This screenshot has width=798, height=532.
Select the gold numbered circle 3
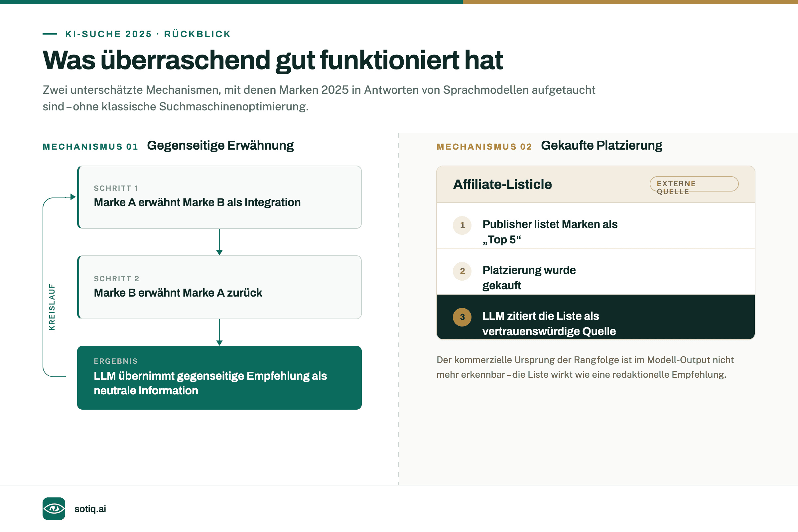click(462, 317)
